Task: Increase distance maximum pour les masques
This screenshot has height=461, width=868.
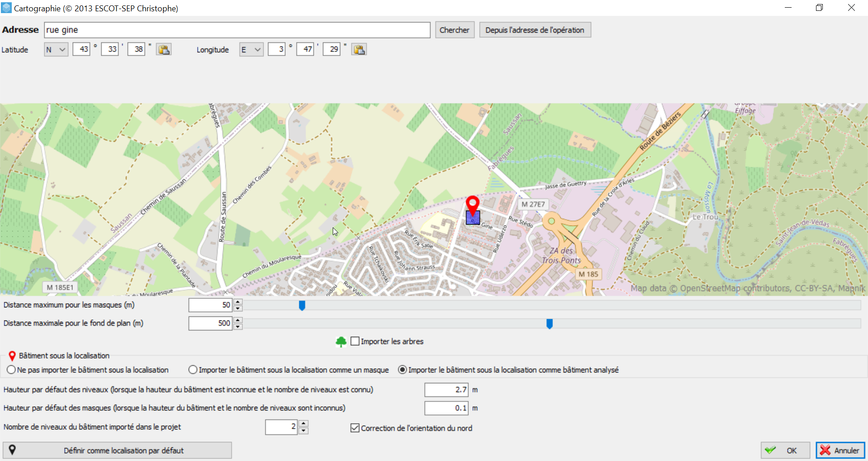Action: click(238, 302)
